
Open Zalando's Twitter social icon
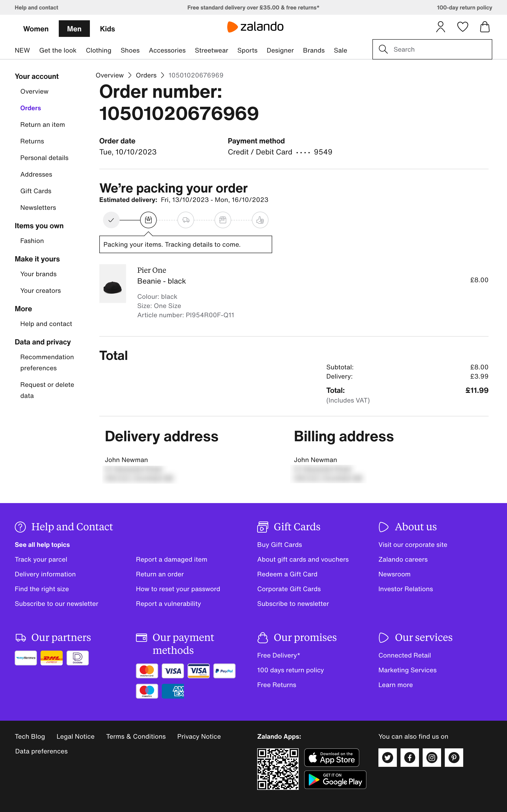pos(387,757)
